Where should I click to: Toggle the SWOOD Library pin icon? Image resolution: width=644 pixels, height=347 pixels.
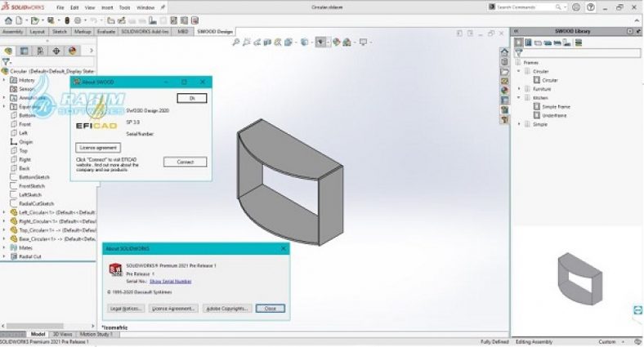(x=638, y=31)
